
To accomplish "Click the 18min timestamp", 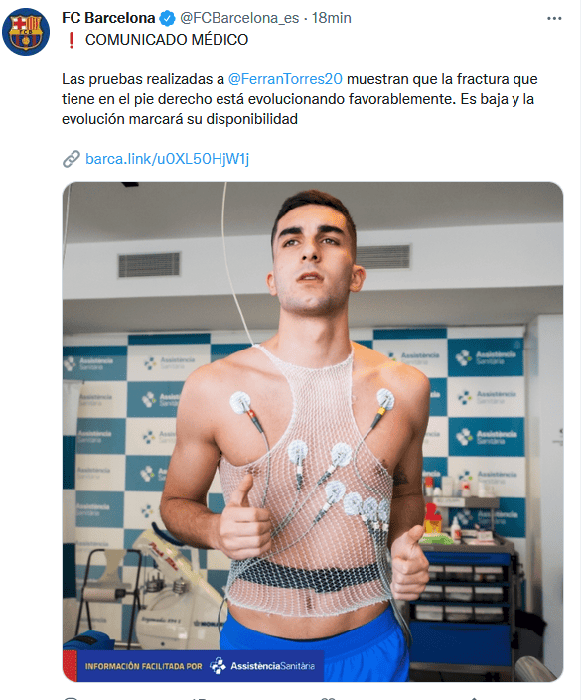I will (x=332, y=18).
